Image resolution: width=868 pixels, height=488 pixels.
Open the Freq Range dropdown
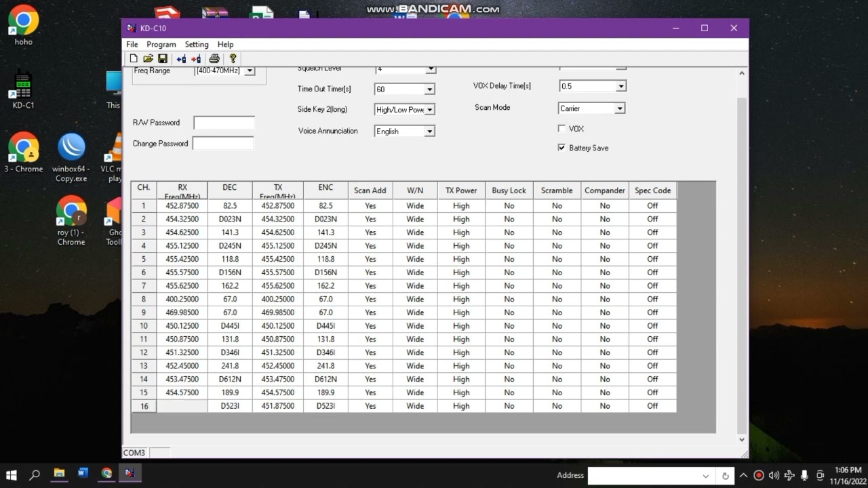pyautogui.click(x=250, y=70)
